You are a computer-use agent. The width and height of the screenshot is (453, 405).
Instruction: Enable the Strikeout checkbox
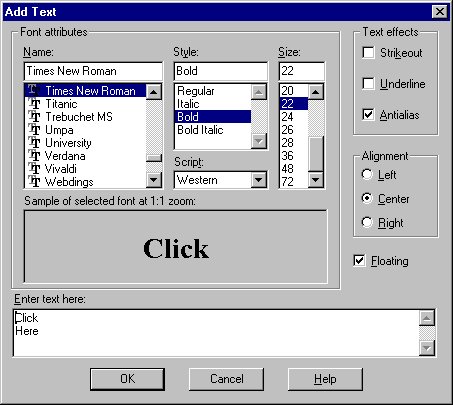368,53
